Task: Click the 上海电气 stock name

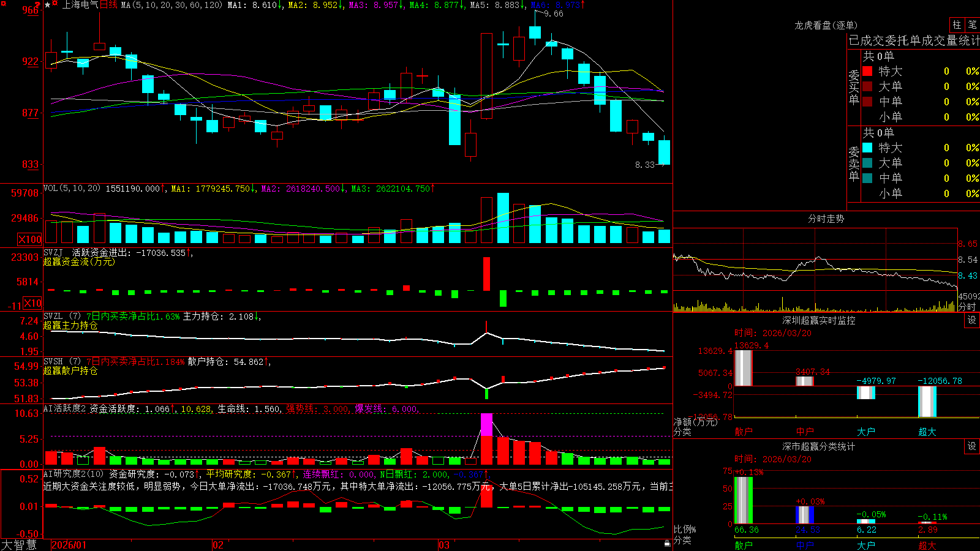Action: tap(80, 5)
